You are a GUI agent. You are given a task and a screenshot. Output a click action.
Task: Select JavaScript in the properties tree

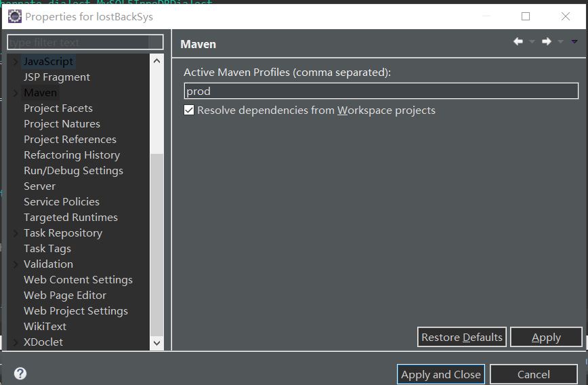[48, 62]
